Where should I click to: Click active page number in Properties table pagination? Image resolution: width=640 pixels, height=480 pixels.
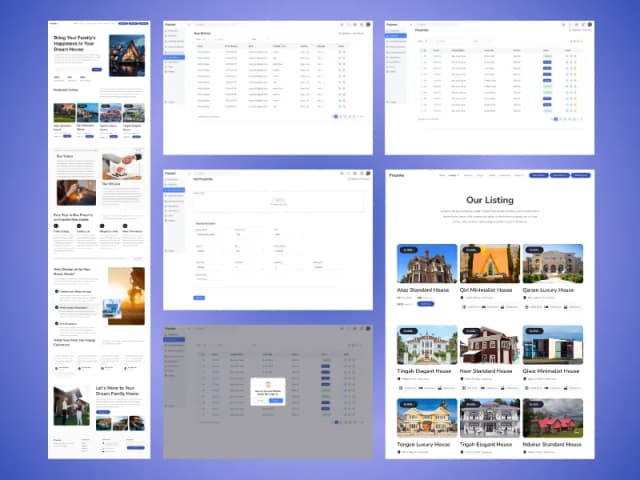tap(556, 119)
